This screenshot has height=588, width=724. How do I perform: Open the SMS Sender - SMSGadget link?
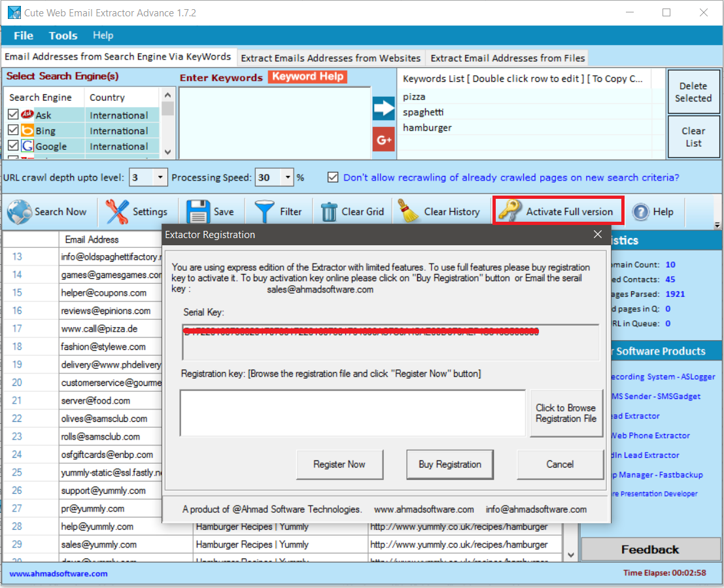(x=656, y=396)
